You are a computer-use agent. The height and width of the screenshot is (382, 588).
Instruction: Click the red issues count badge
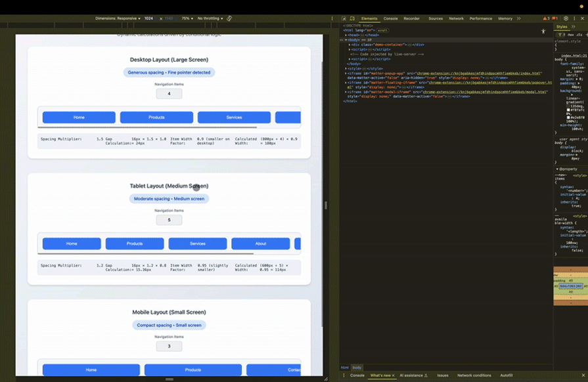pos(555,18)
